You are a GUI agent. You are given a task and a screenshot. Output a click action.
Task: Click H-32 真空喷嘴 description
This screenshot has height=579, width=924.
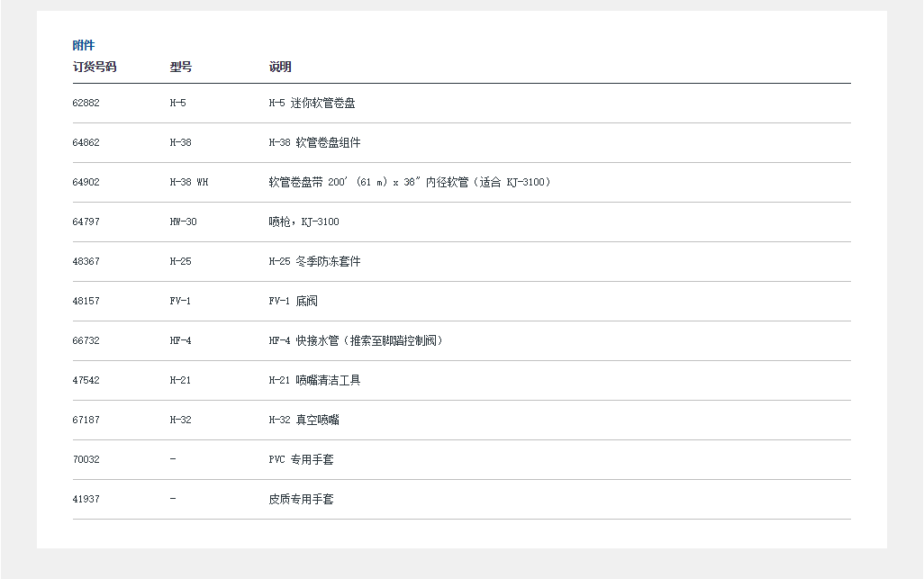coord(303,421)
